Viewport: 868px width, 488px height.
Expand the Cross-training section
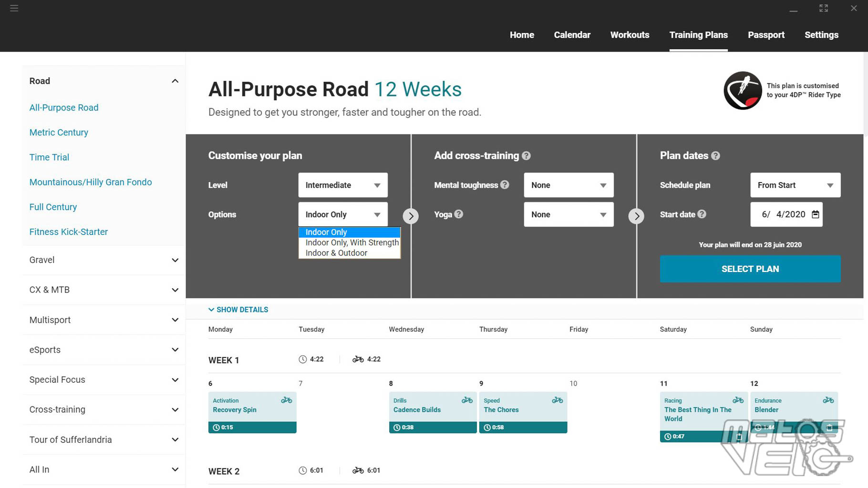[x=175, y=410]
